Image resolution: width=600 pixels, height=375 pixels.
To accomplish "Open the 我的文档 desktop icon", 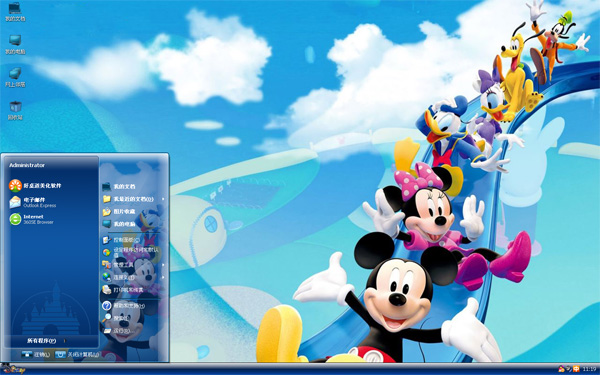I will (x=15, y=11).
